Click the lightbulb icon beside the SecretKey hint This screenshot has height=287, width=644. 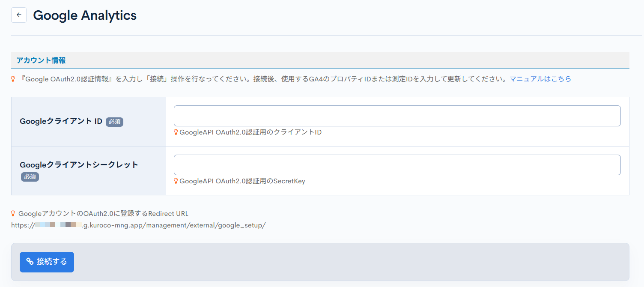176,181
